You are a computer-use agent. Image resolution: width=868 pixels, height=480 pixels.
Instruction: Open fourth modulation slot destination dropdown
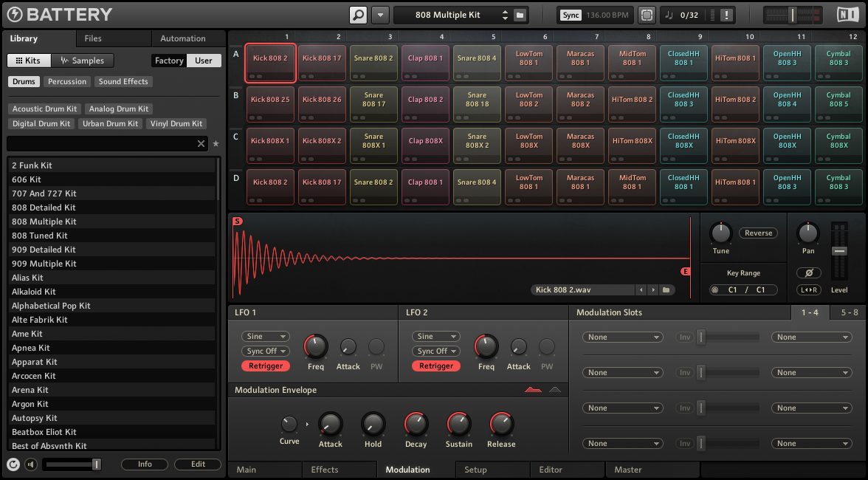pos(811,444)
